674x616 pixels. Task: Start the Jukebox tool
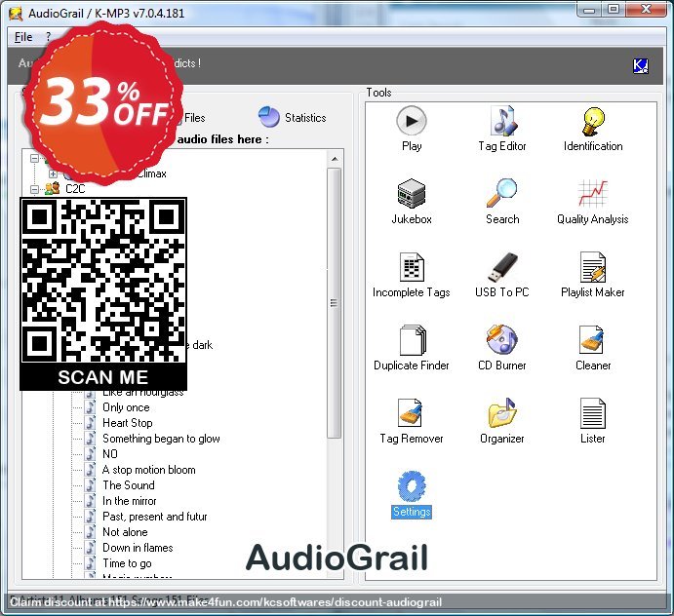click(412, 202)
